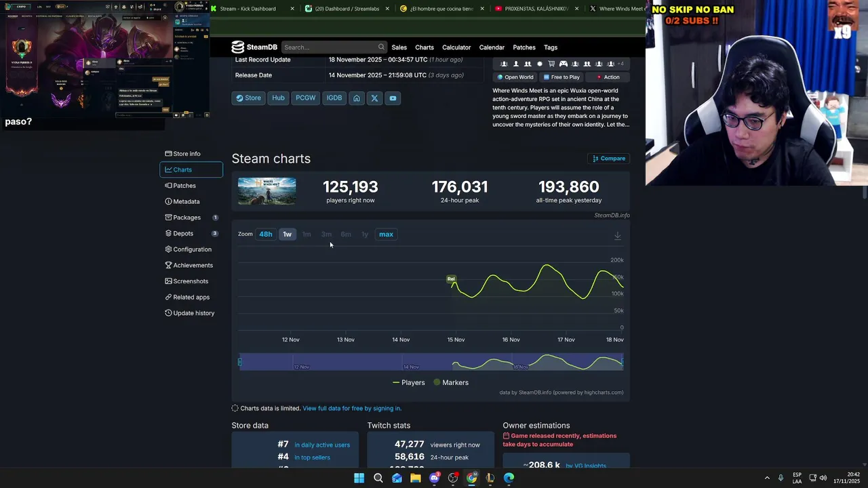This screenshot has width=868, height=488.
Task: Open Configuration sidebar section
Action: point(191,249)
